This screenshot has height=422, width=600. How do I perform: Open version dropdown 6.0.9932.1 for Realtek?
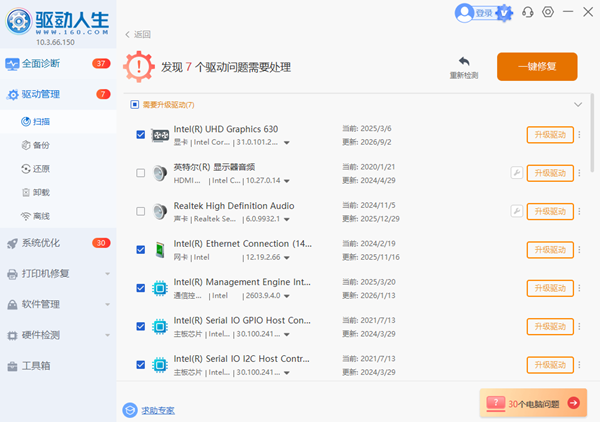pyautogui.click(x=287, y=219)
